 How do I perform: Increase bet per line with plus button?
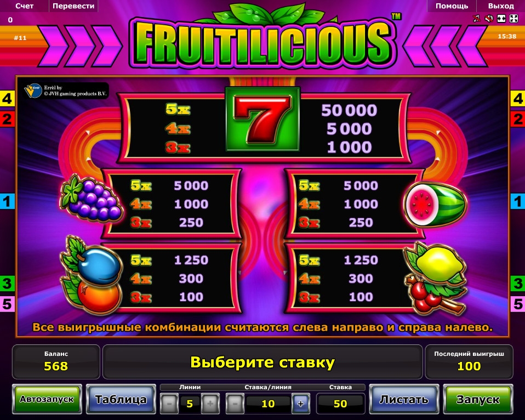click(x=301, y=404)
